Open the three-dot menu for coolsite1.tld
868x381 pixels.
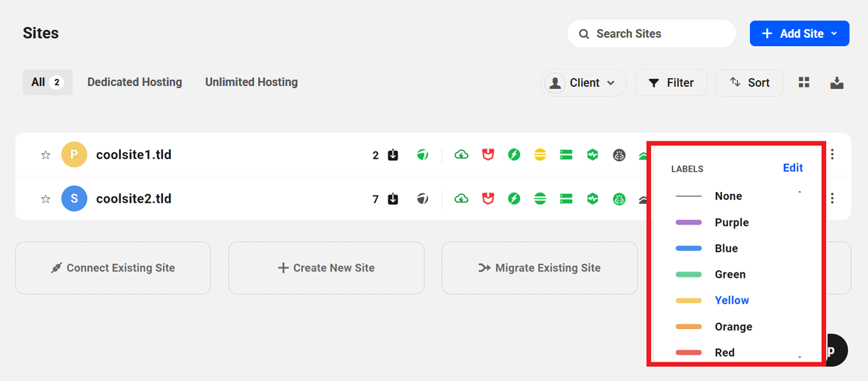(x=832, y=154)
